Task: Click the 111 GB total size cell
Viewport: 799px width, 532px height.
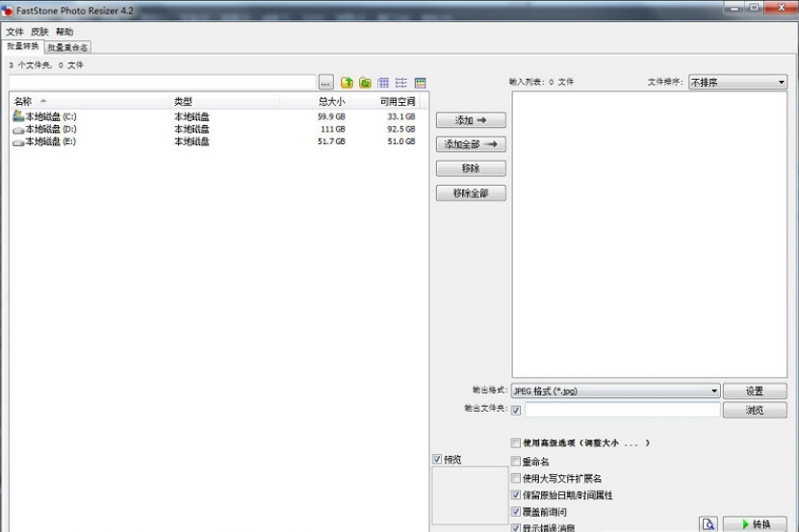Action: point(333,129)
